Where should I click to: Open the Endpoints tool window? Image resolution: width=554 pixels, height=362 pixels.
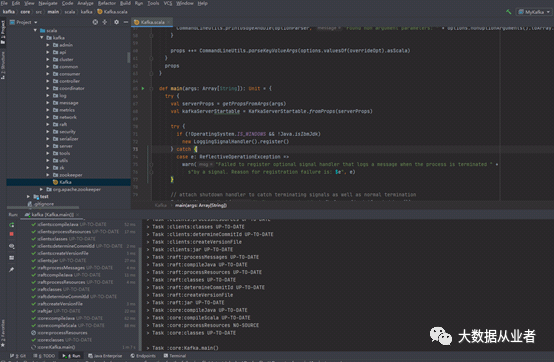pyautogui.click(x=143, y=356)
